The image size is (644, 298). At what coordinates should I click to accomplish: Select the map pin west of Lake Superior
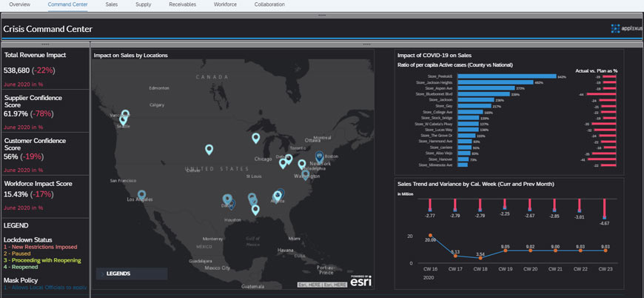pyautogui.click(x=256, y=138)
